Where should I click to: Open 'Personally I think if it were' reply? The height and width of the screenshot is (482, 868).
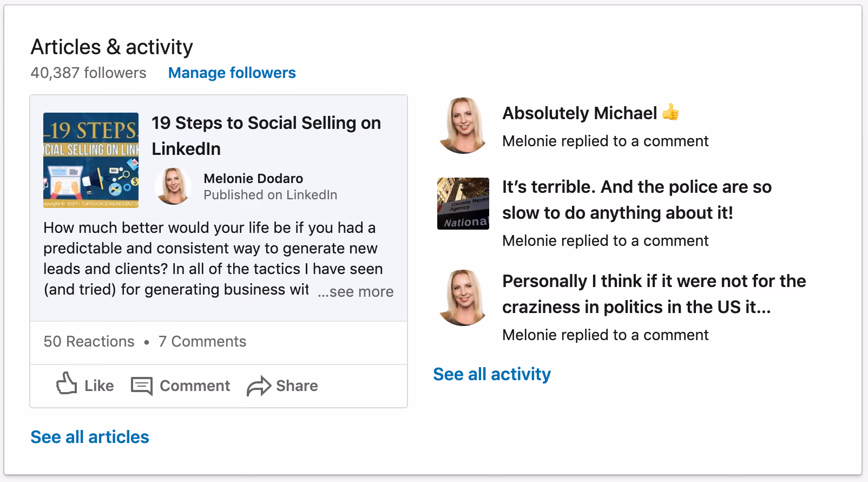click(x=654, y=294)
